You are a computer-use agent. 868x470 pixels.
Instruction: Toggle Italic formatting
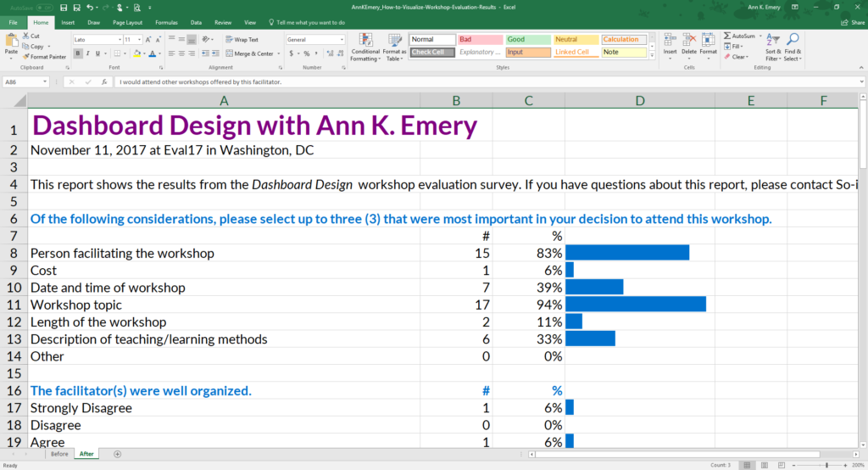coord(88,53)
